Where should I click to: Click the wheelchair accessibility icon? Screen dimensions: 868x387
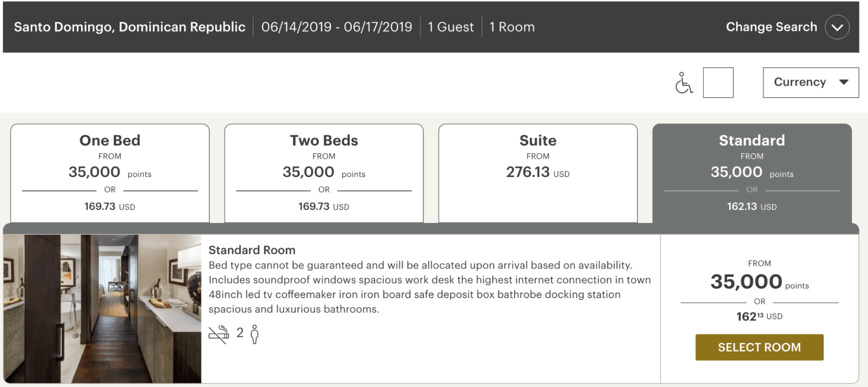tap(684, 83)
